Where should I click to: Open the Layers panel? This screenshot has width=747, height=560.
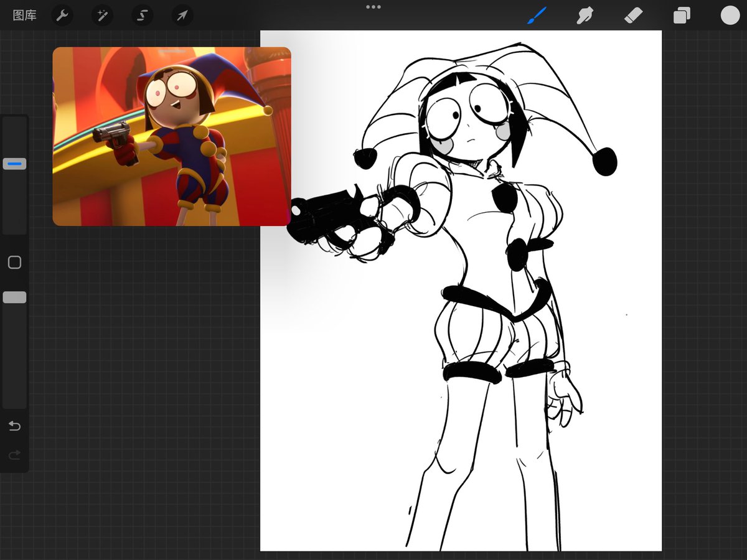[682, 16]
